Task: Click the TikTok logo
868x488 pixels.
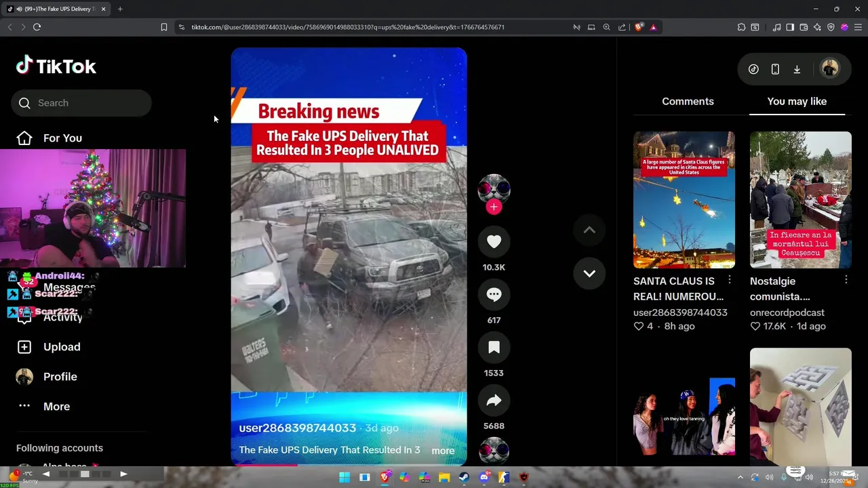Action: pyautogui.click(x=56, y=66)
